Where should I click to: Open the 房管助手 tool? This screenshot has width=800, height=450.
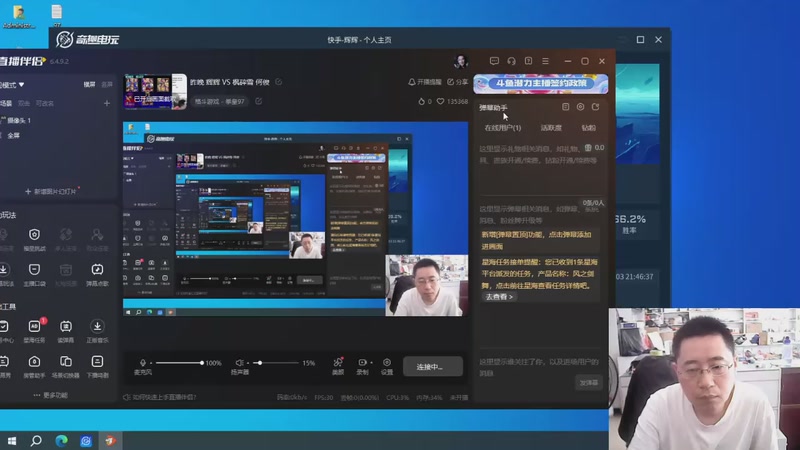pos(35,366)
